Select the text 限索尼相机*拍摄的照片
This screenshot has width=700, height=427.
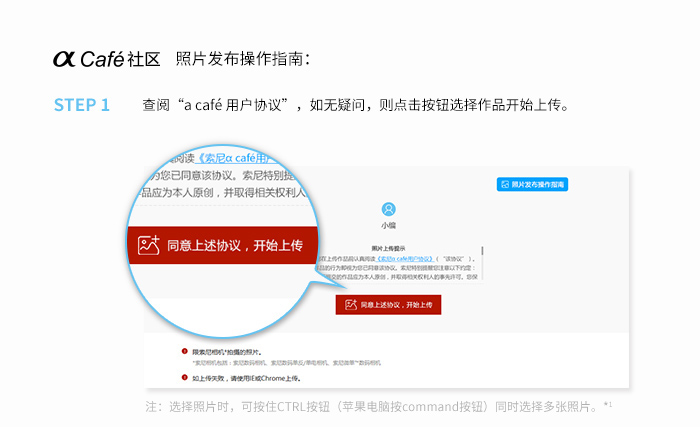point(227,352)
